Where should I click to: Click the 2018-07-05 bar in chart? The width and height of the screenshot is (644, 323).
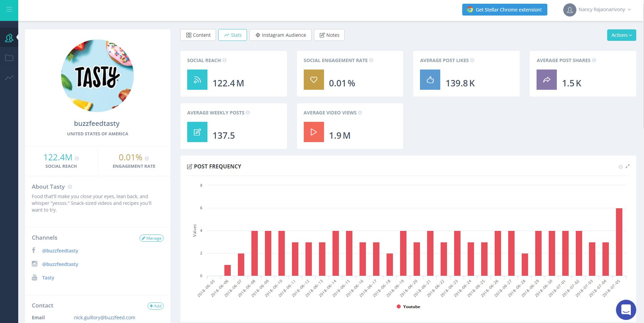pos(619,242)
